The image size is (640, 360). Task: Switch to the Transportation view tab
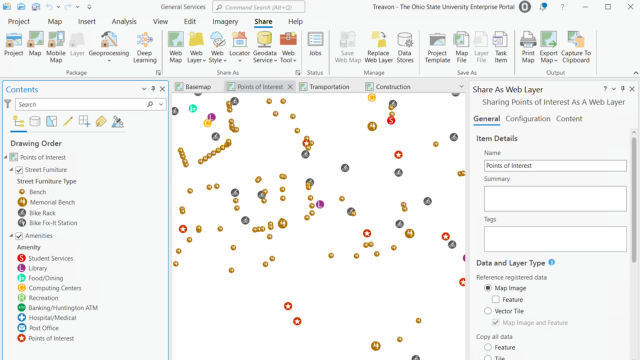pos(324,87)
